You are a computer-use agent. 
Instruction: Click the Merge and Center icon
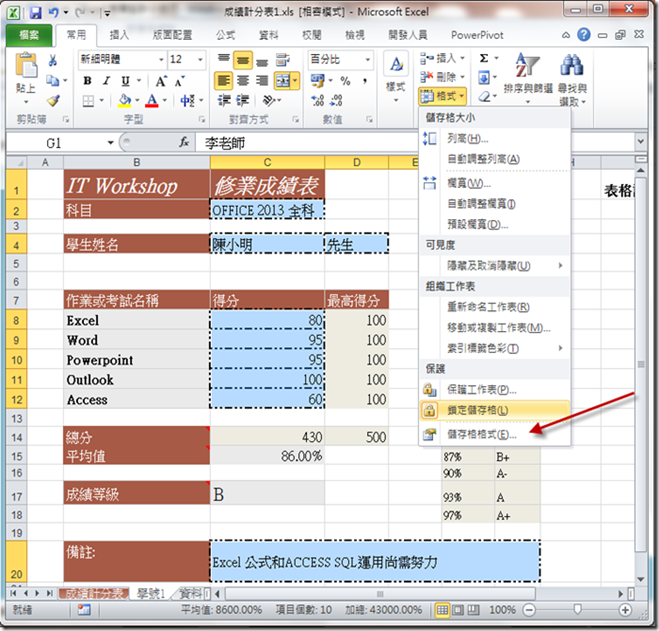pyautogui.click(x=283, y=81)
